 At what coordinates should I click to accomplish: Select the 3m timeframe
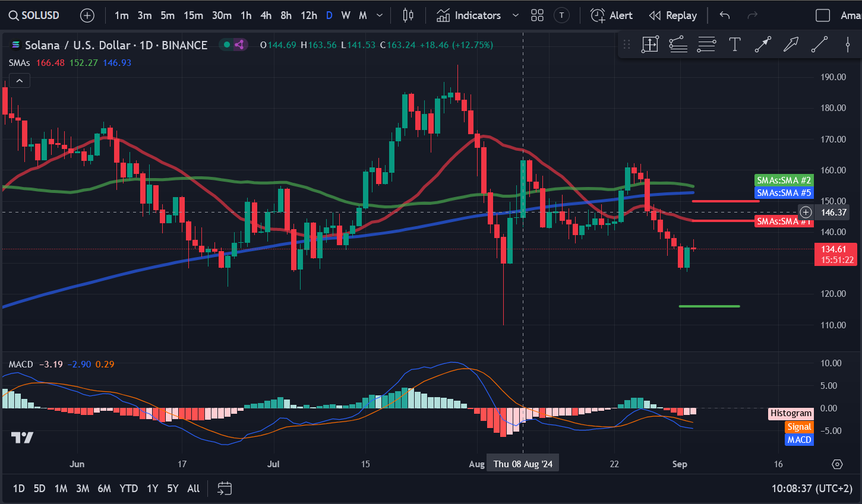pos(144,15)
